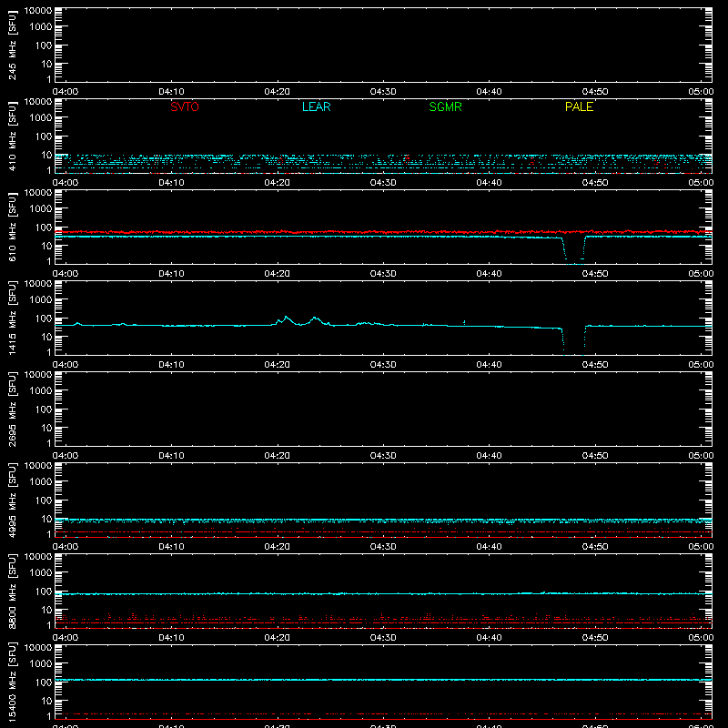Click the 15400 MHz [SFU] axis title
The width and height of the screenshot is (728, 728).
(12, 682)
